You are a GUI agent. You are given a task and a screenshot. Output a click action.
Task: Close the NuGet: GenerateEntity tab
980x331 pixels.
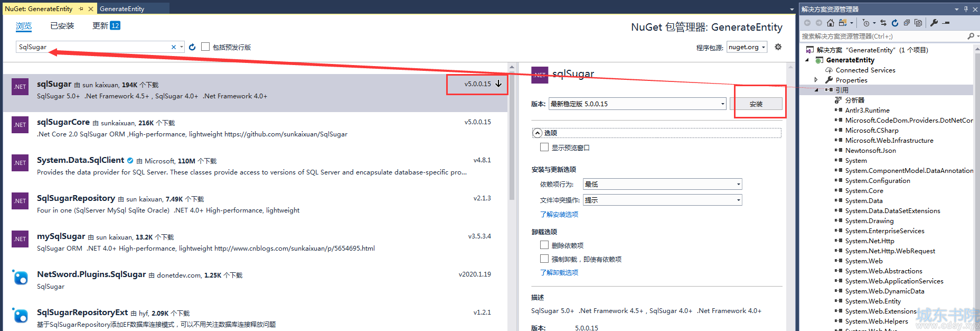91,9
